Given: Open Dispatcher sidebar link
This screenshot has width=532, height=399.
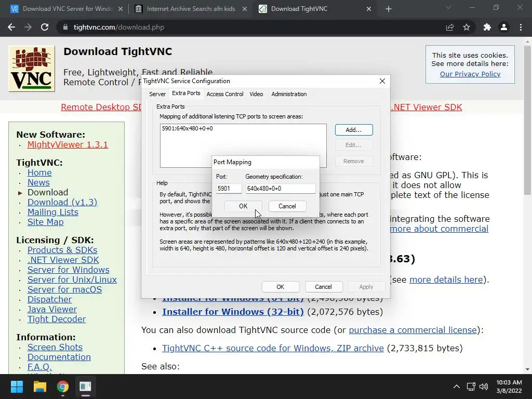Looking at the screenshot, I should [49, 299].
